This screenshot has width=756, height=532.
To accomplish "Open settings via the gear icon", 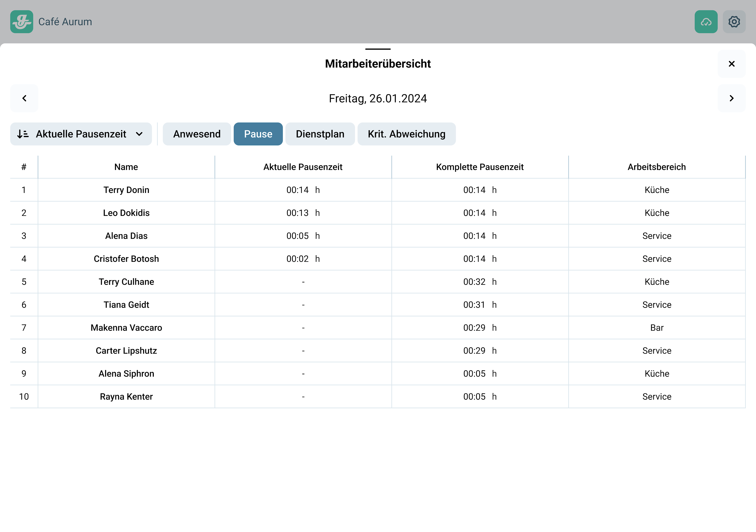I will pos(734,22).
